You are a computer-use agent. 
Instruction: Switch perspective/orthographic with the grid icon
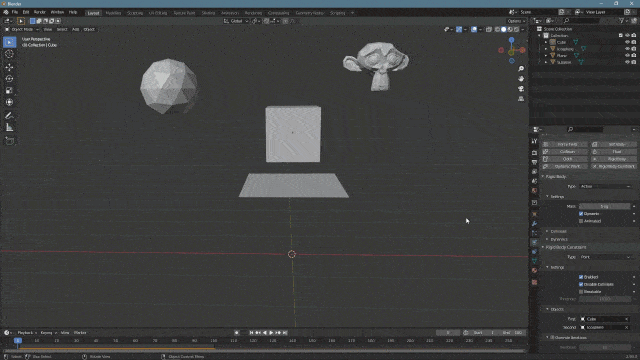coord(521,99)
